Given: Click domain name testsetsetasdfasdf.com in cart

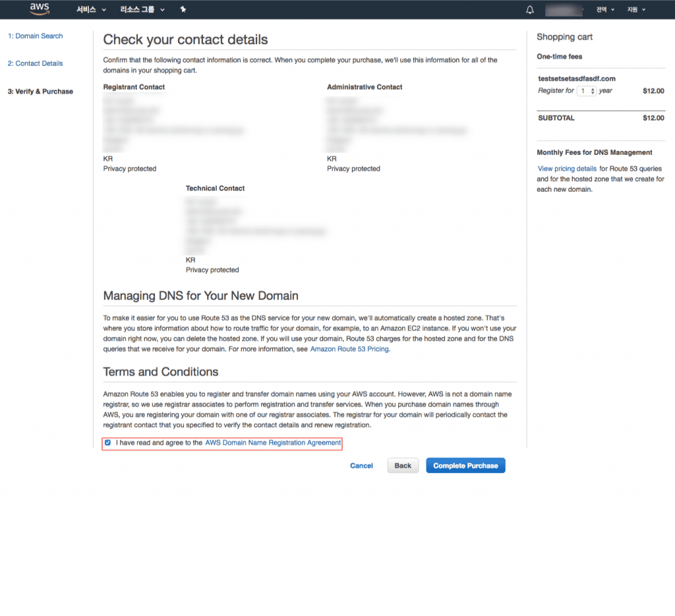Looking at the screenshot, I should 576,78.
